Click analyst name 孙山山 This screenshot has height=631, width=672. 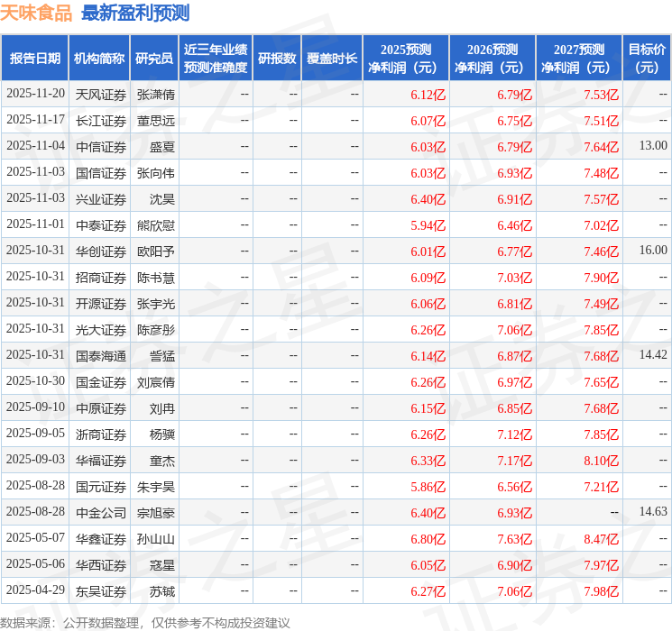coord(156,539)
